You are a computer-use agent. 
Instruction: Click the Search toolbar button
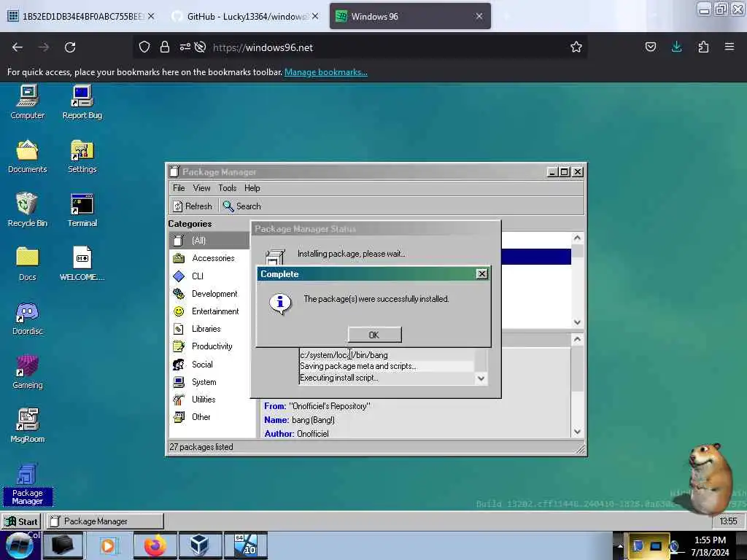tap(242, 206)
